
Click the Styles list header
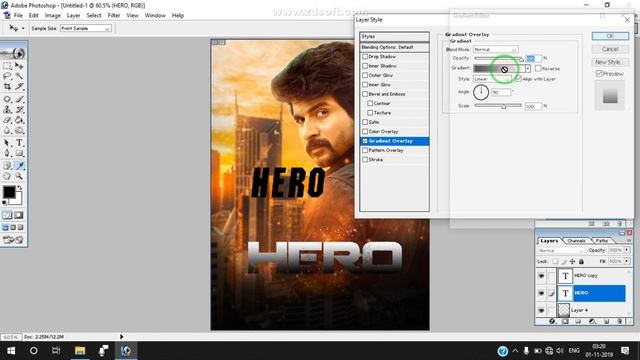click(394, 36)
